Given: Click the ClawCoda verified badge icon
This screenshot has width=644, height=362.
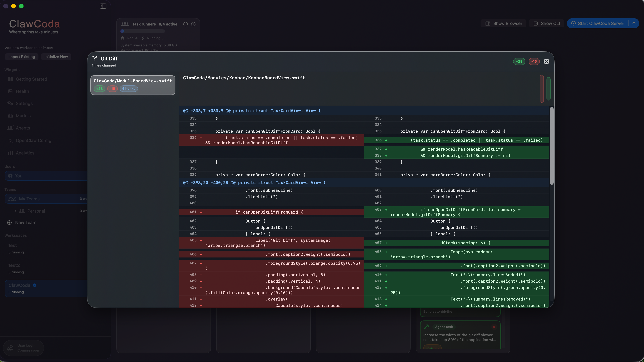Looking at the screenshot, I should point(35,285).
